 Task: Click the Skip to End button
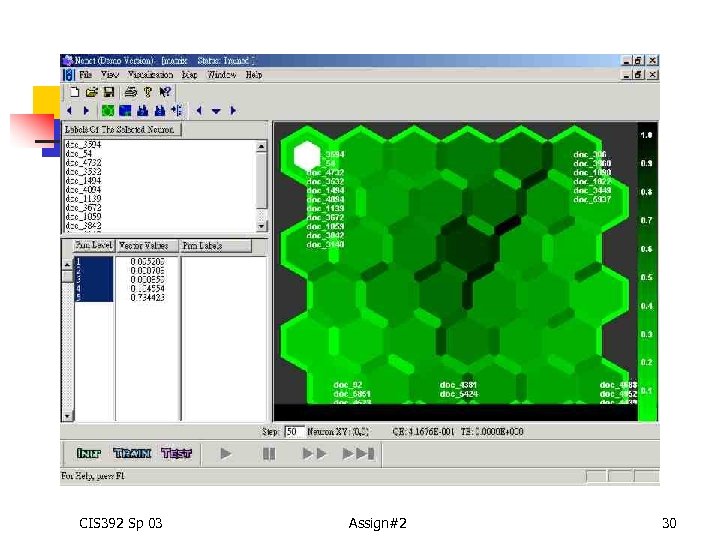pos(359,454)
